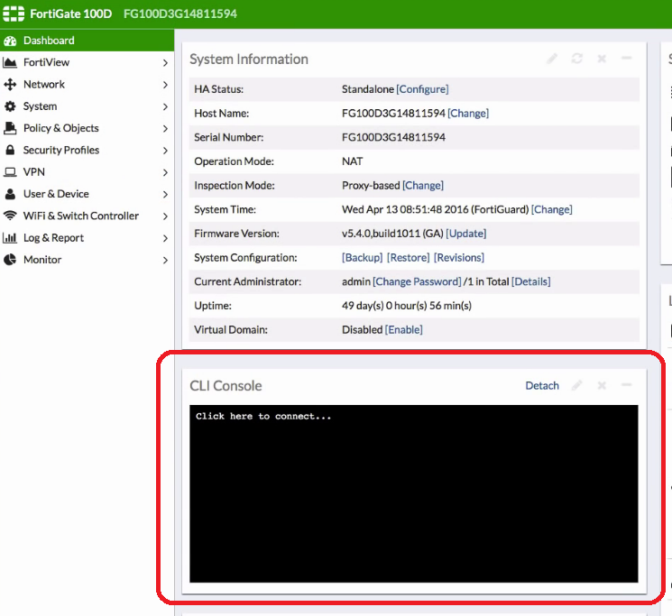The image size is (672, 616).
Task: Click the System gear icon
Action: point(10,106)
